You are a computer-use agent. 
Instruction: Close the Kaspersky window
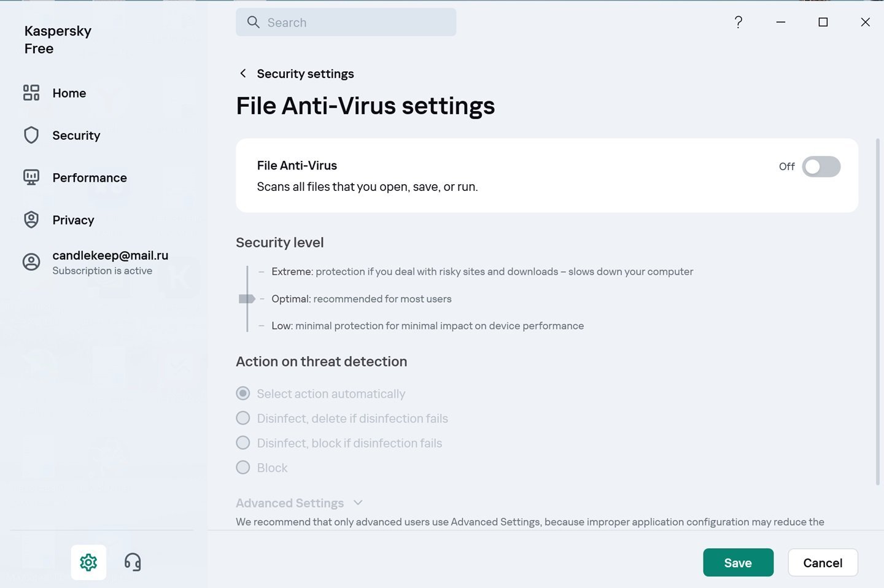[x=866, y=22]
